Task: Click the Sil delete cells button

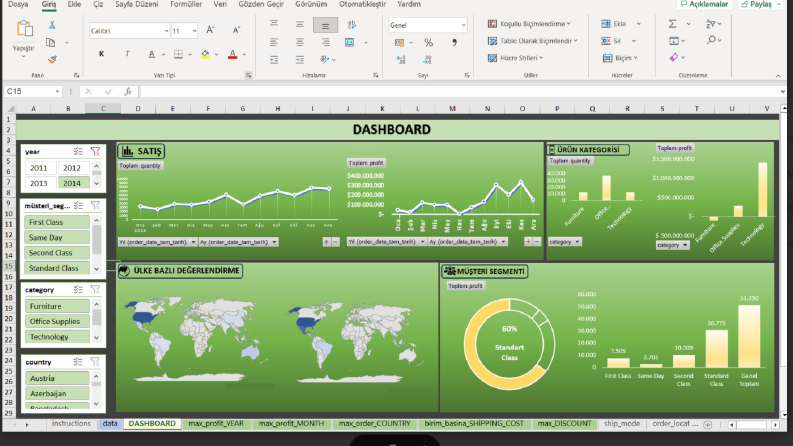Action: tap(611, 41)
